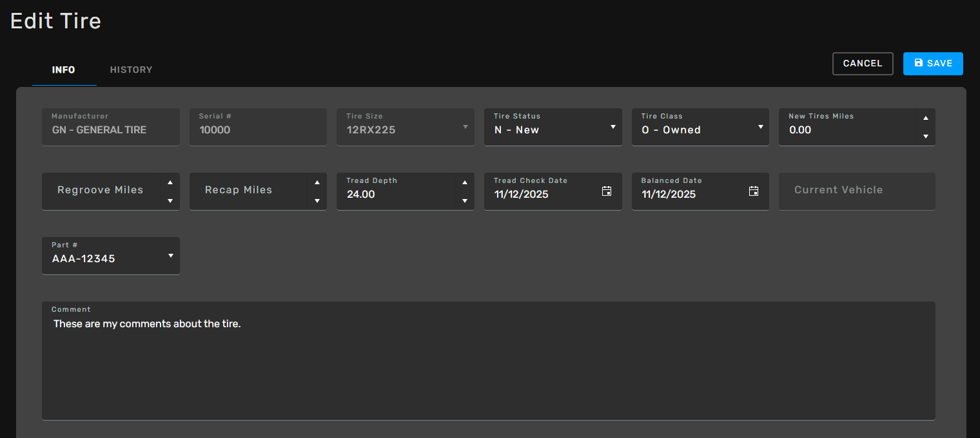Decrement Regroove Miles using down arrow
Image resolution: width=980 pixels, height=438 pixels.
click(x=170, y=200)
